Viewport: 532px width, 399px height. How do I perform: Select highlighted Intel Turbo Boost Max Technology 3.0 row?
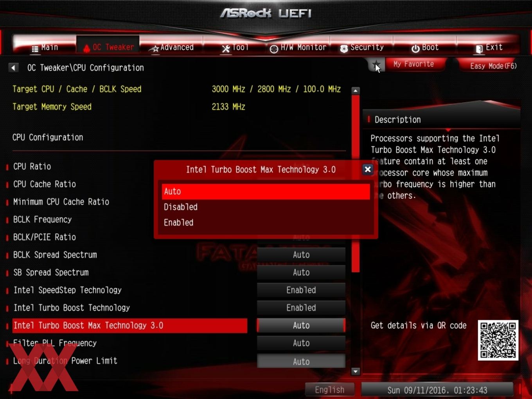click(130, 325)
